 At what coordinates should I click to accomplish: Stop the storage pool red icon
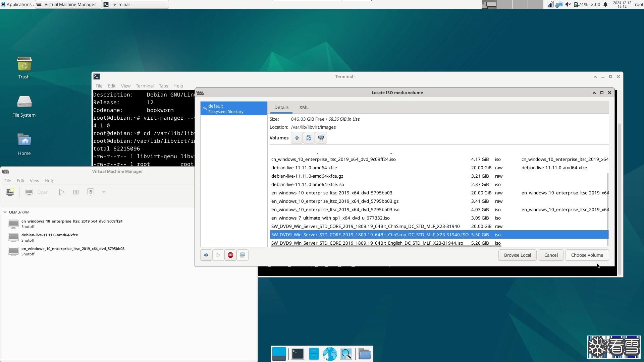230,255
